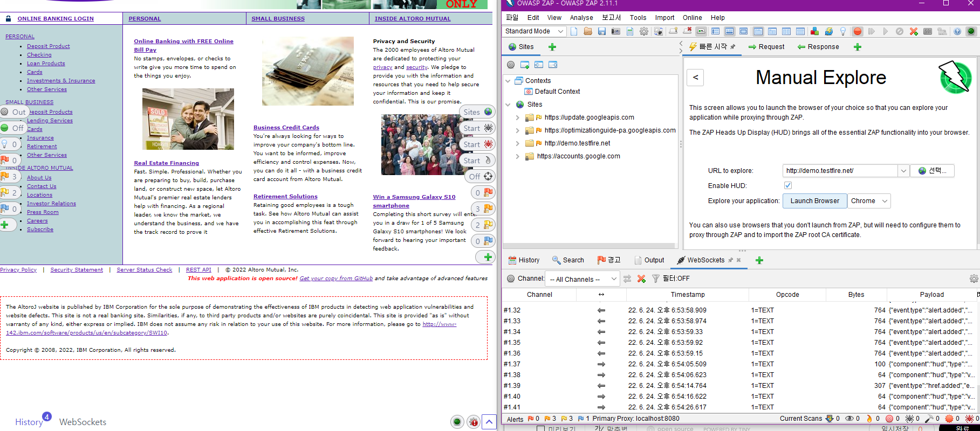This screenshot has height=431, width=980.
Task: Open the Standard Mode dropdown
Action: click(x=534, y=31)
